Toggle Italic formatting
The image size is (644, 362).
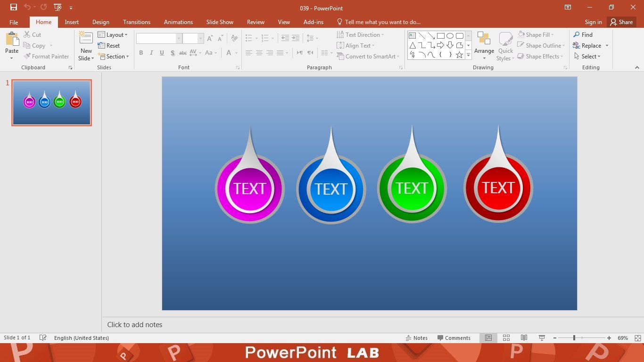click(x=151, y=53)
